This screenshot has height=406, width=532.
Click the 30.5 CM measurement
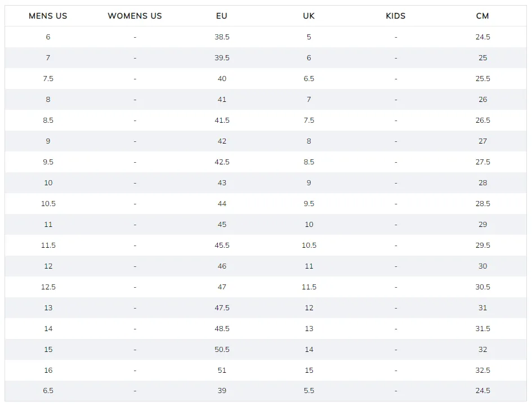(x=483, y=287)
